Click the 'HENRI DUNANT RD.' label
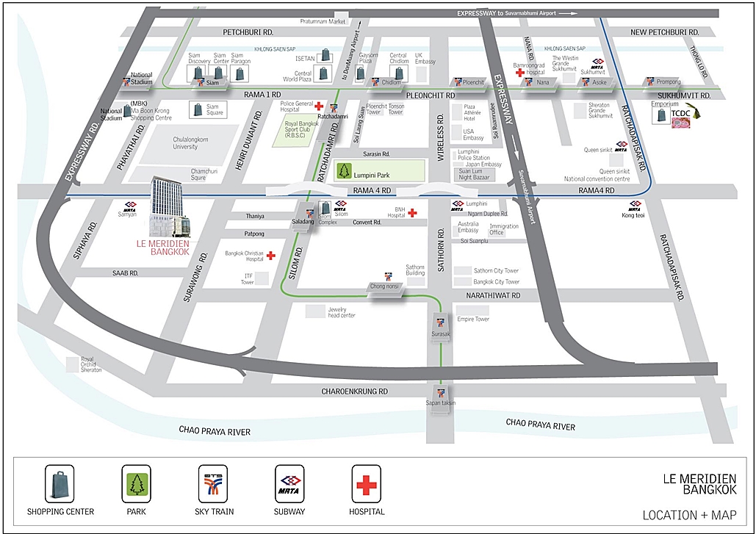756x534 pixels. pos(249,140)
